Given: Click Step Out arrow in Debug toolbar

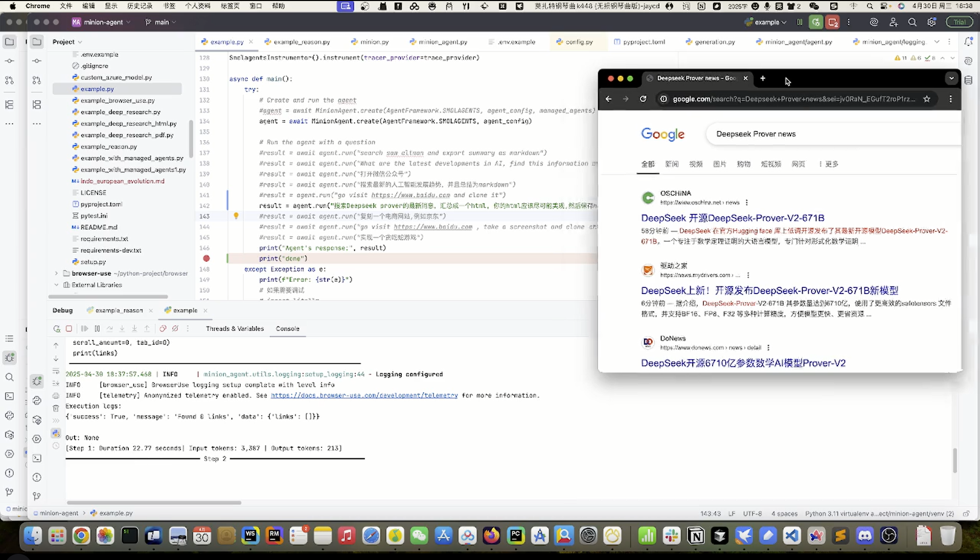Looking at the screenshot, I should click(x=147, y=329).
